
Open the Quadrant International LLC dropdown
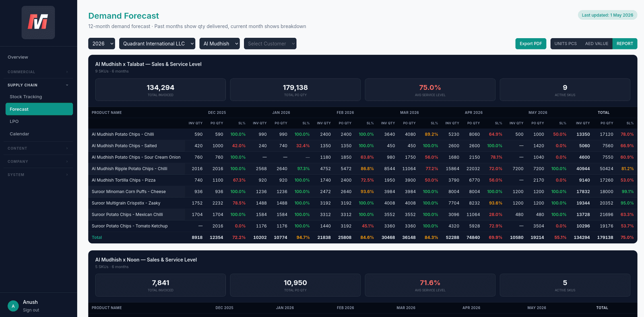click(157, 43)
